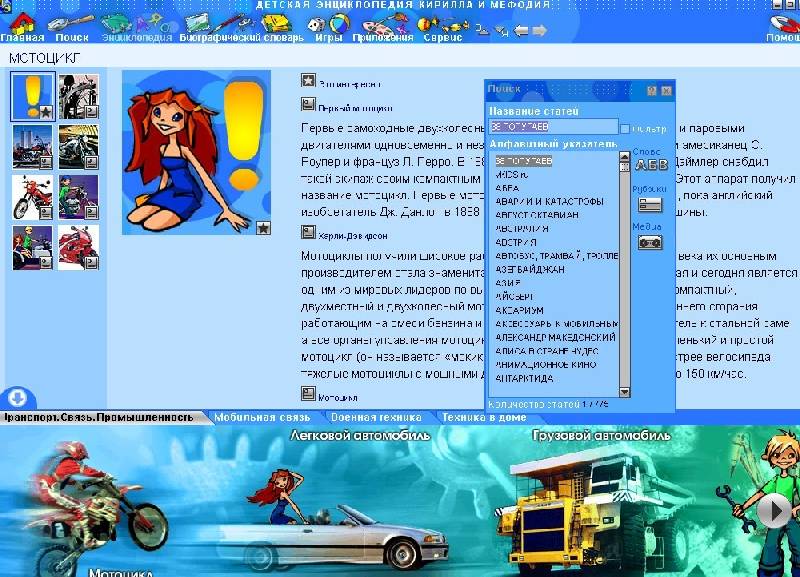Open the Сервис toolbar icon
The height and width of the screenshot is (577, 800).
tap(443, 27)
